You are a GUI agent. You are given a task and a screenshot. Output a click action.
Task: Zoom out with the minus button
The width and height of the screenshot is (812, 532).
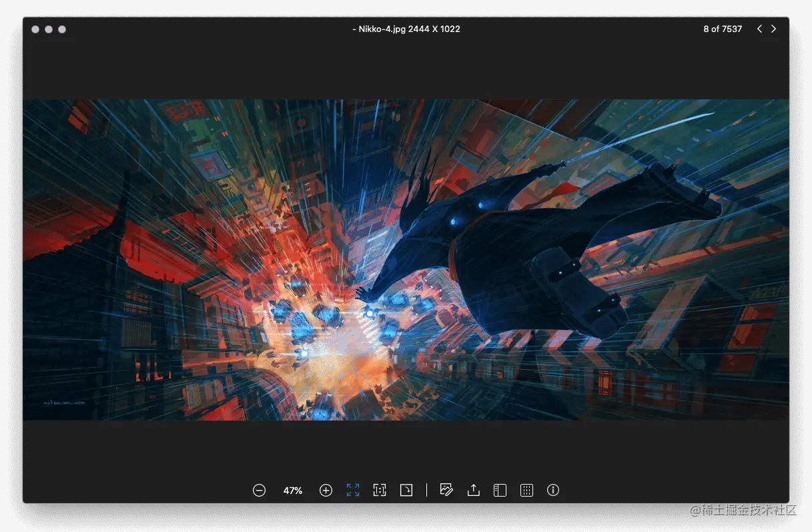pyautogui.click(x=260, y=491)
